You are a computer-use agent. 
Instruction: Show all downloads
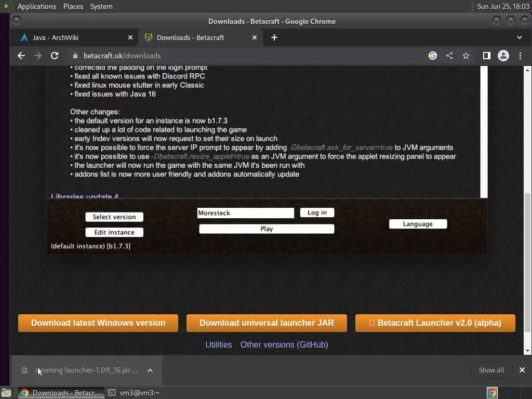coord(491,370)
